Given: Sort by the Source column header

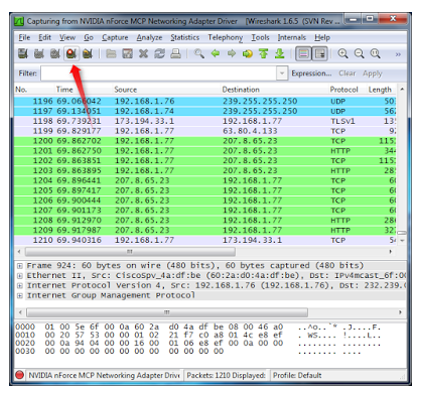Looking at the screenshot, I should point(126,89).
